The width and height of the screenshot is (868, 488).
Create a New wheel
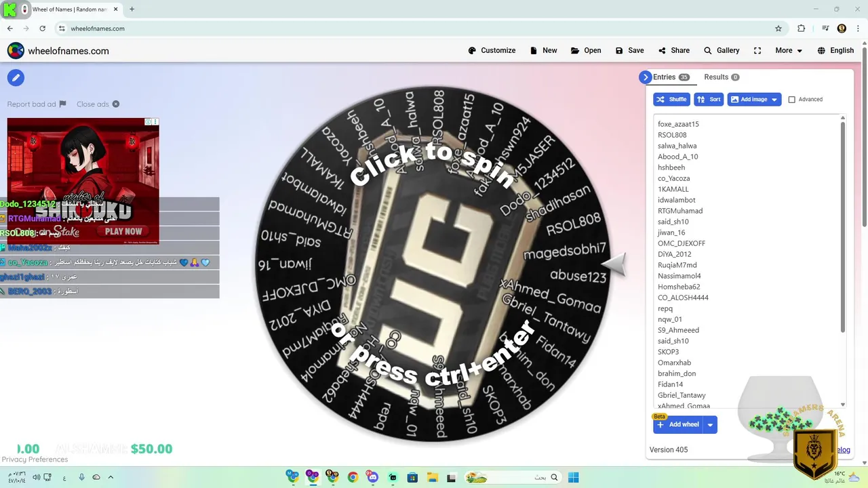click(x=543, y=50)
